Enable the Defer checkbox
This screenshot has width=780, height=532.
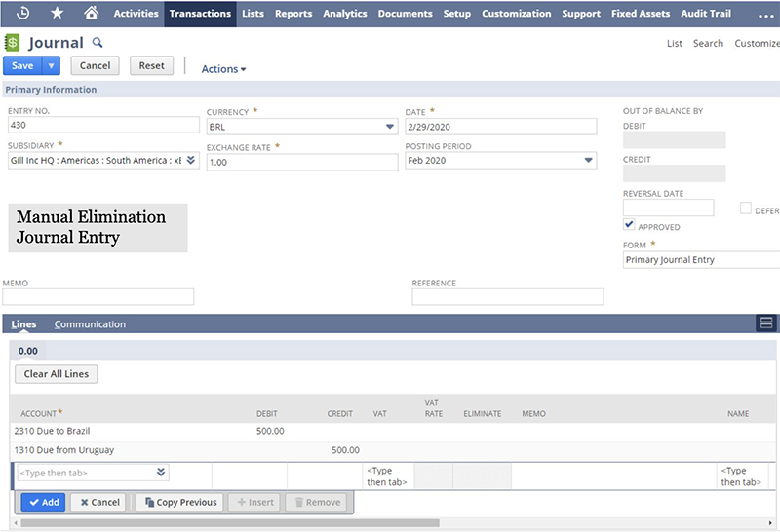pos(745,209)
